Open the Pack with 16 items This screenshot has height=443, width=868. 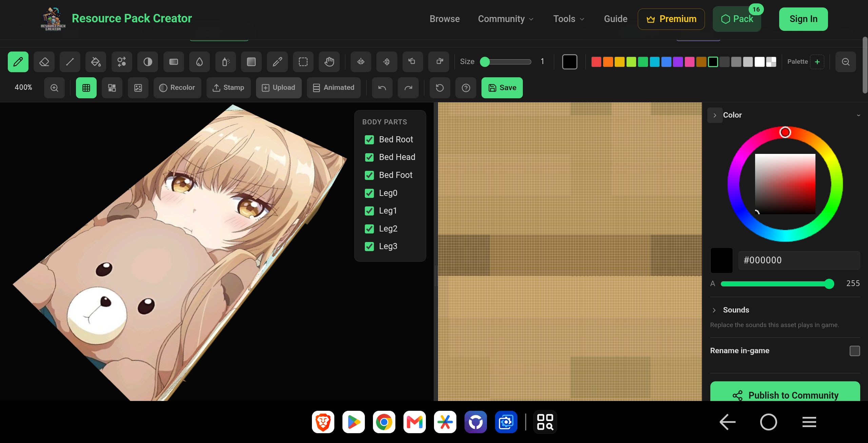[737, 19]
